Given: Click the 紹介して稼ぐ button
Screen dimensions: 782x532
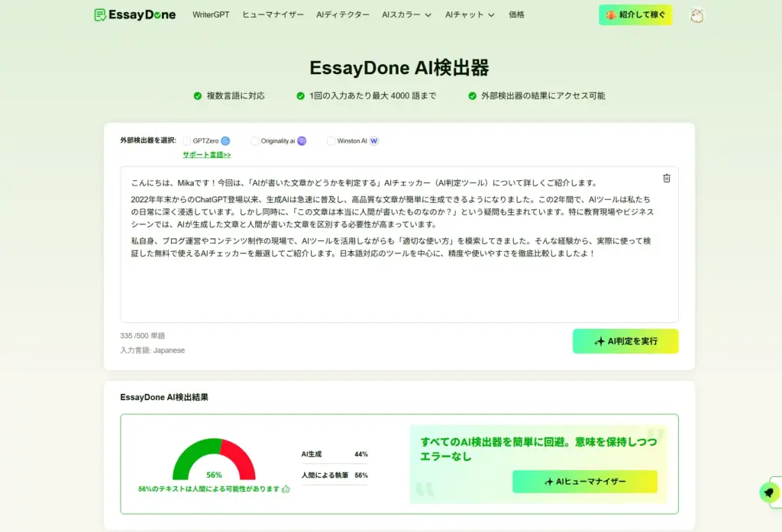Looking at the screenshot, I should 635,15.
